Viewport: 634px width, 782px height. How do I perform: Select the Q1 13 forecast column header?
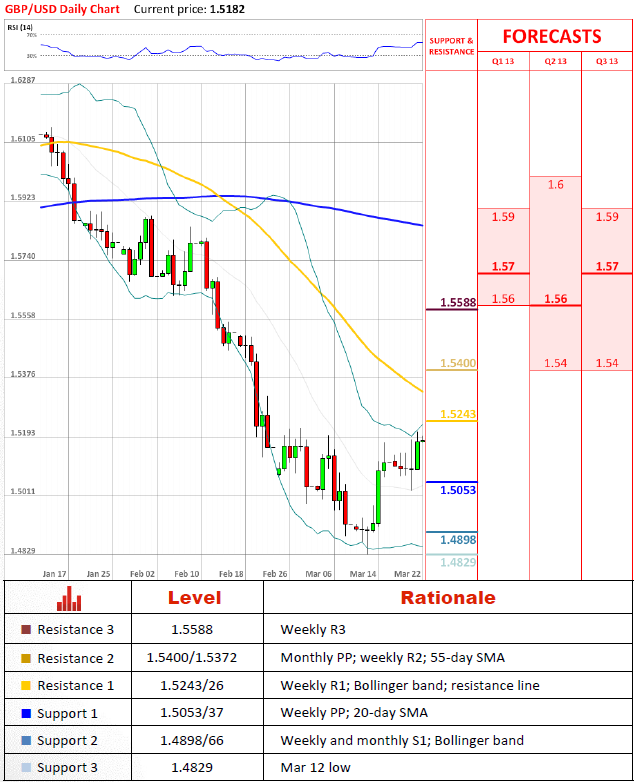503,61
